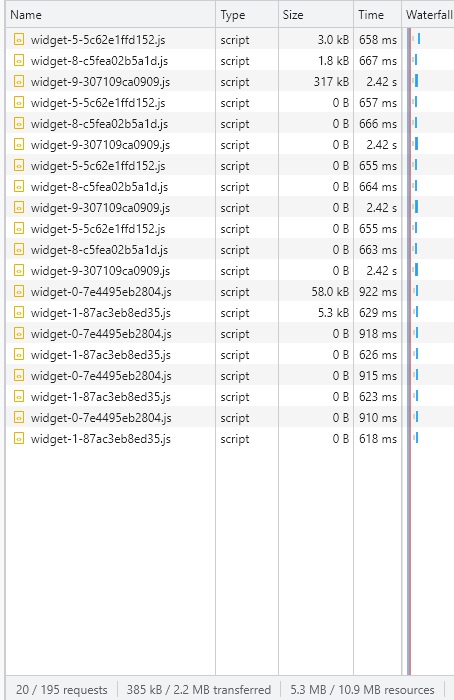
Task: Click the waterfall bar for the 58.0 kB widget-0 request
Action: coord(416,291)
